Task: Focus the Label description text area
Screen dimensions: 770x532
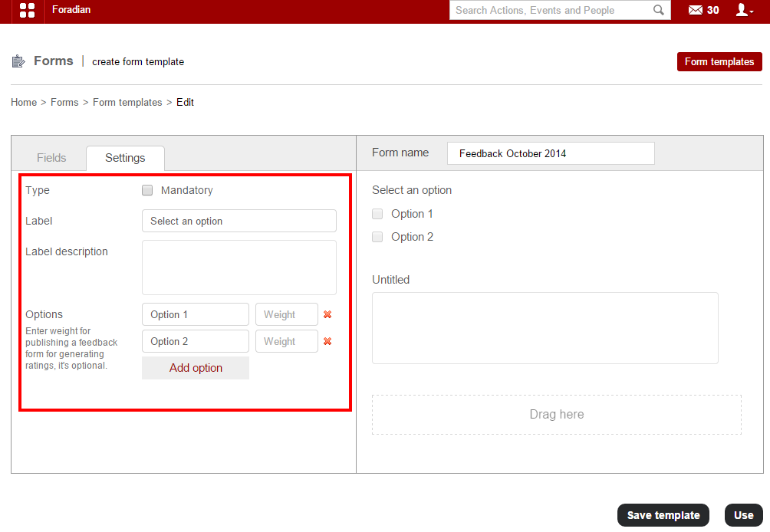Action: 239,267
